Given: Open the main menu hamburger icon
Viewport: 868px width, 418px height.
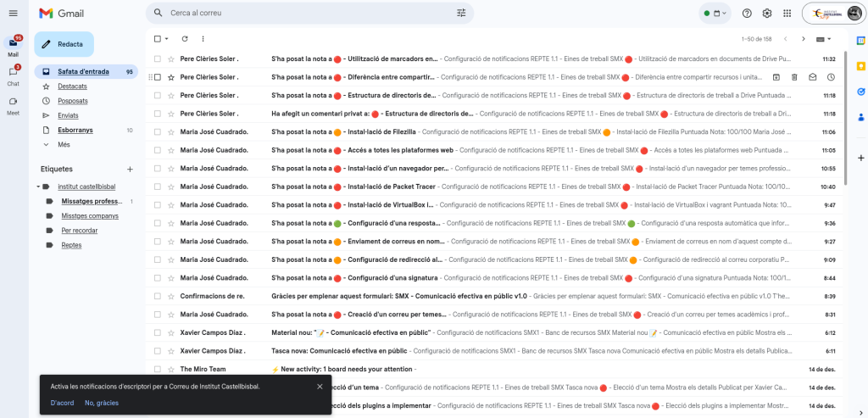Looking at the screenshot, I should (x=14, y=13).
